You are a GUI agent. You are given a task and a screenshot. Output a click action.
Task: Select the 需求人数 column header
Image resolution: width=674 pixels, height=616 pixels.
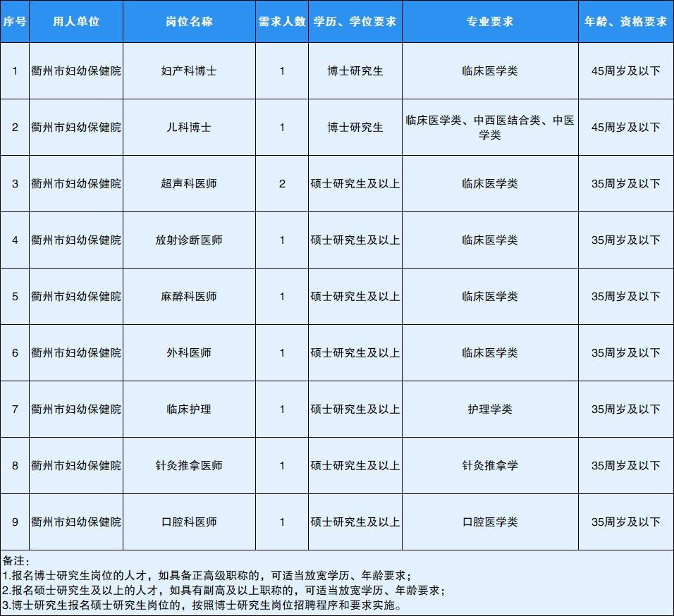282,21
